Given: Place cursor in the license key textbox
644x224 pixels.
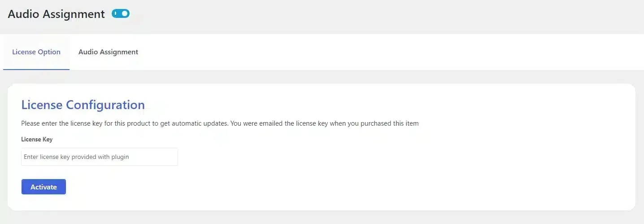Looking at the screenshot, I should (100, 157).
